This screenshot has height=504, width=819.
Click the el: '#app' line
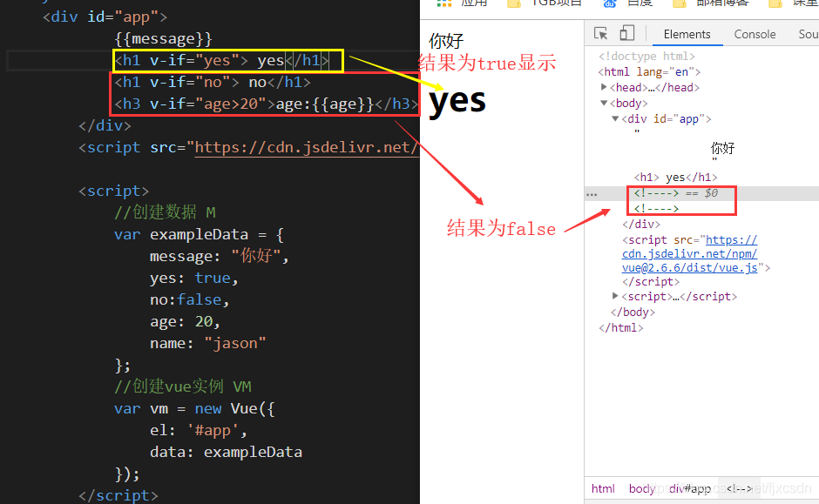[199, 430]
